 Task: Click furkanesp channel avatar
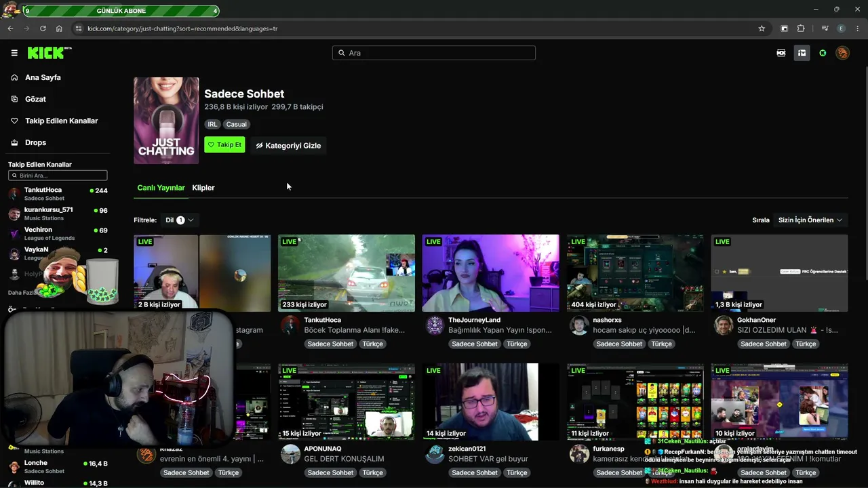[x=579, y=454]
